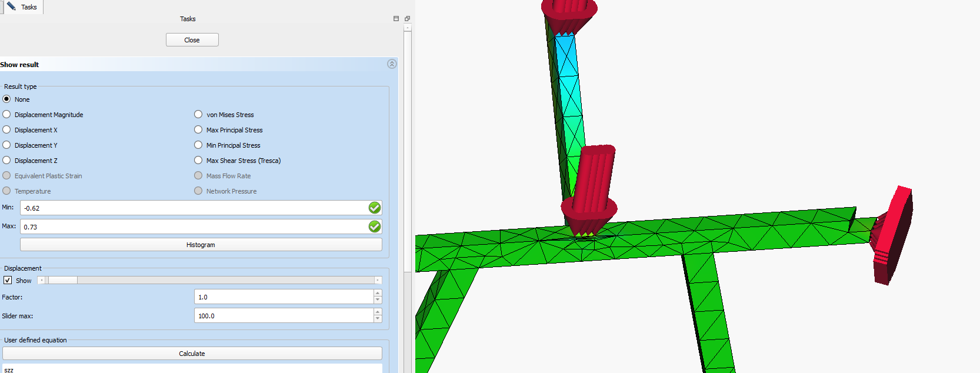Click the Slider max value field
Viewport: 980px width, 373px height.
(284, 316)
